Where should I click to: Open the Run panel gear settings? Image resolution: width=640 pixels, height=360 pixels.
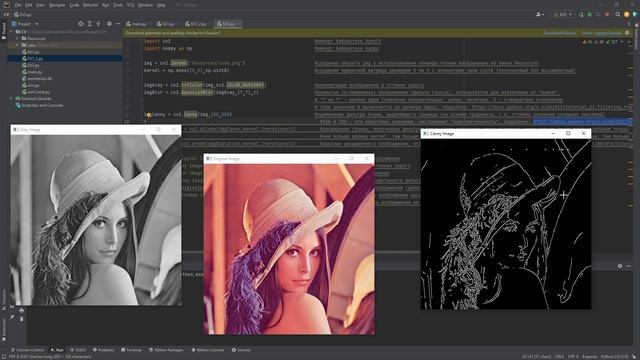click(x=620, y=266)
